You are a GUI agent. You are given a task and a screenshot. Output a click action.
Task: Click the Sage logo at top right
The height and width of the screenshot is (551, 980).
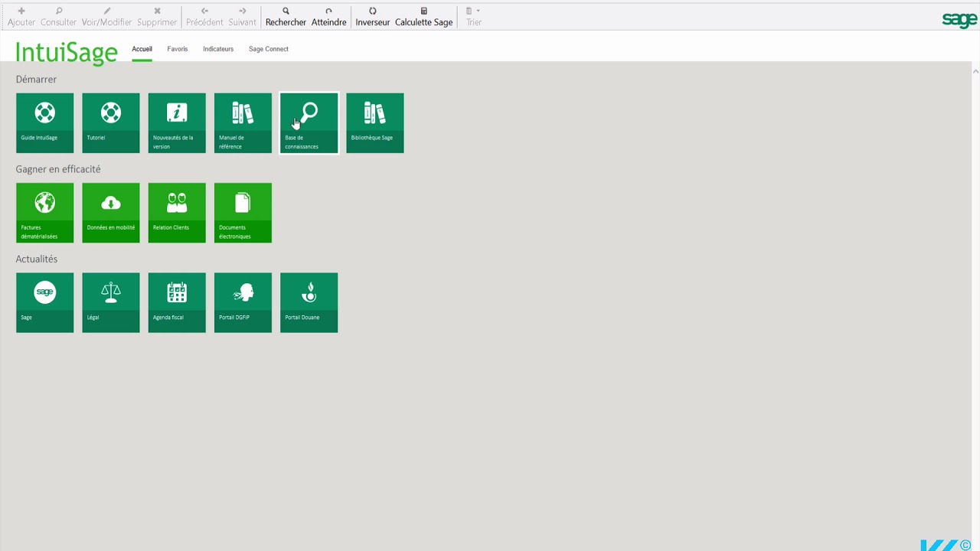pyautogui.click(x=959, y=20)
